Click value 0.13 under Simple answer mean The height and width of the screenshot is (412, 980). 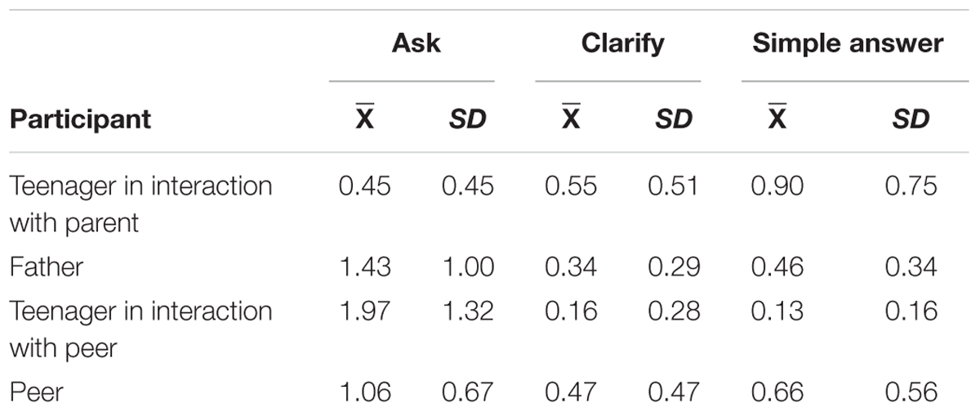pyautogui.click(x=777, y=311)
